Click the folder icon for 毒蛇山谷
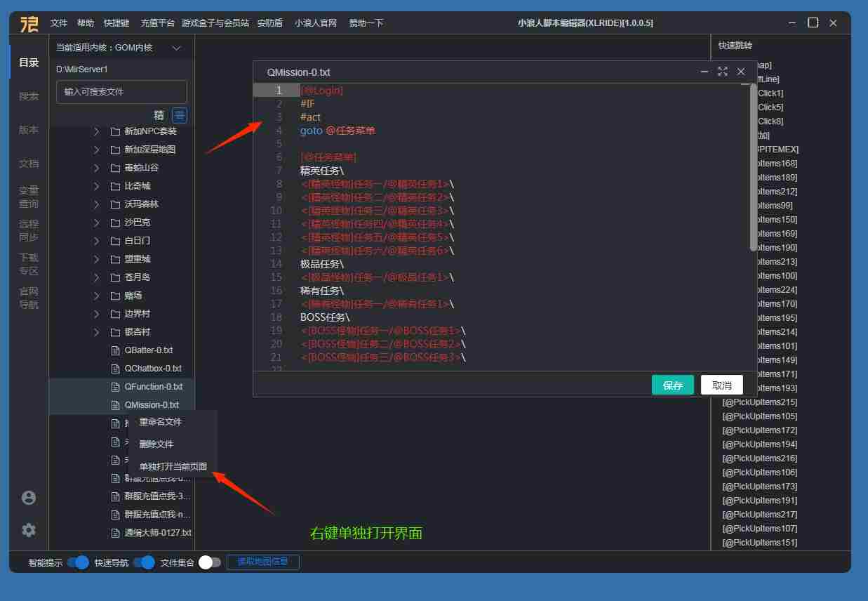Viewport: 868px width, 601px height. pos(116,168)
